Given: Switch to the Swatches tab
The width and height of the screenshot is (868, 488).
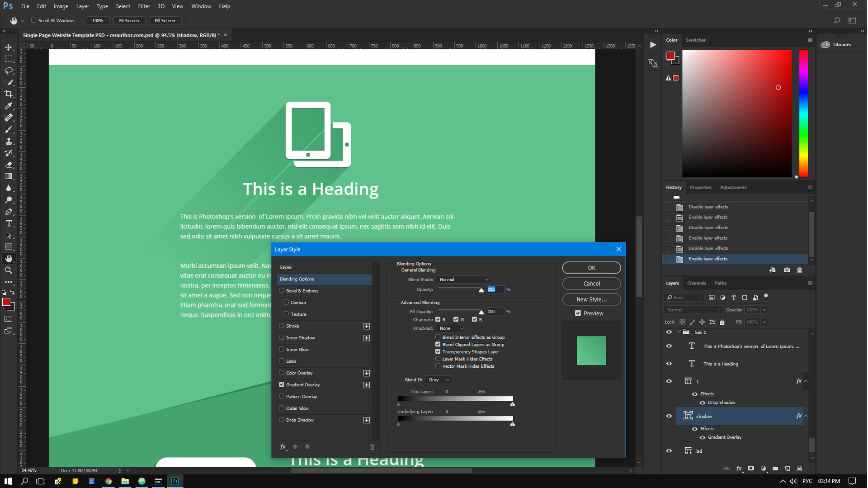Looking at the screenshot, I should (x=695, y=40).
